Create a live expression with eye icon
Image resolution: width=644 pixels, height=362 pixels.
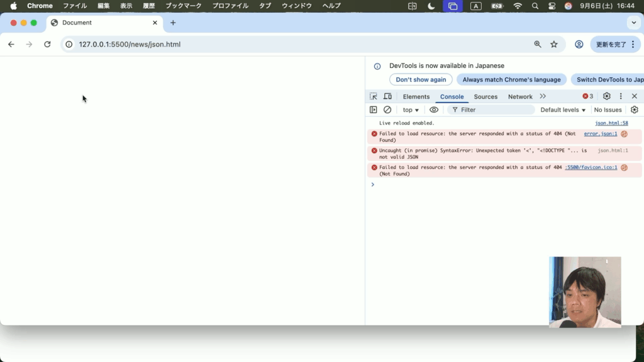click(x=434, y=110)
